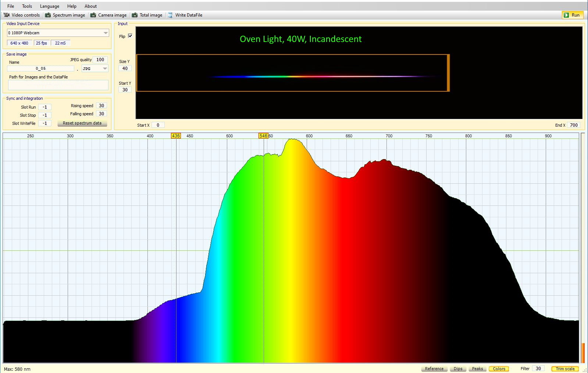Expand the Video Input Device dropdown
588x373 pixels.
(x=106, y=33)
